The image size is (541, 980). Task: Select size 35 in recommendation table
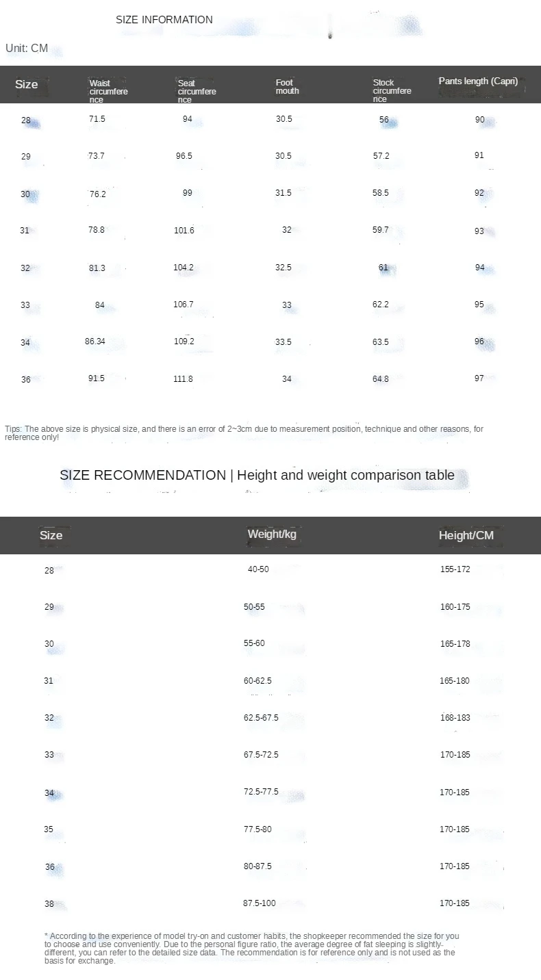click(49, 829)
